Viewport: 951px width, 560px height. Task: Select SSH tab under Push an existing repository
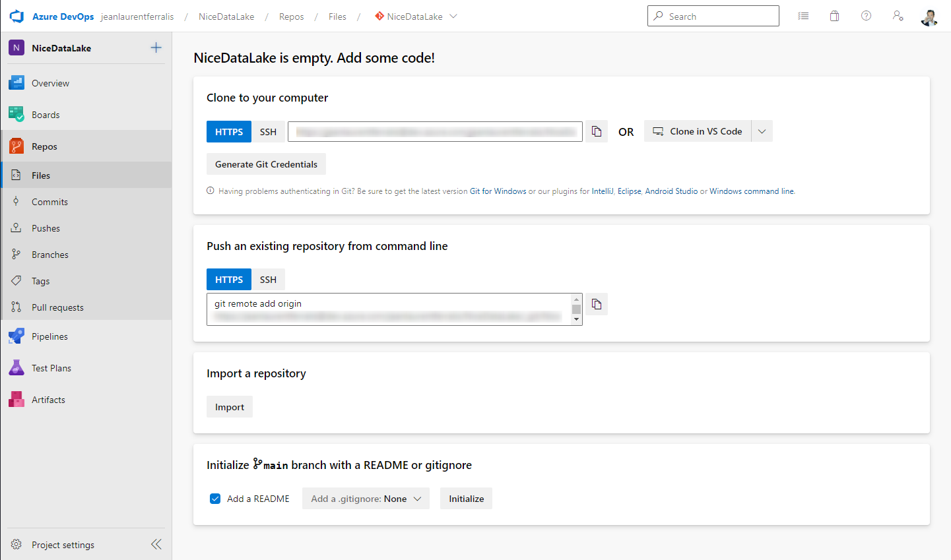tap(268, 280)
